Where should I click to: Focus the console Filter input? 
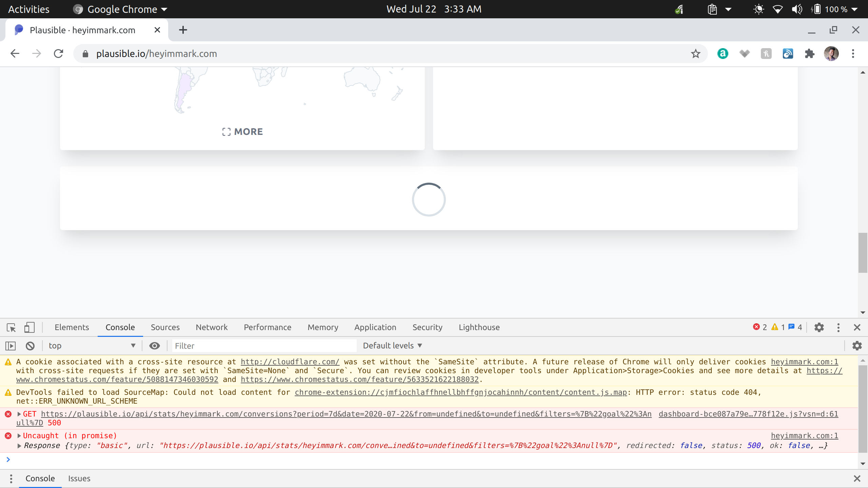pos(264,346)
